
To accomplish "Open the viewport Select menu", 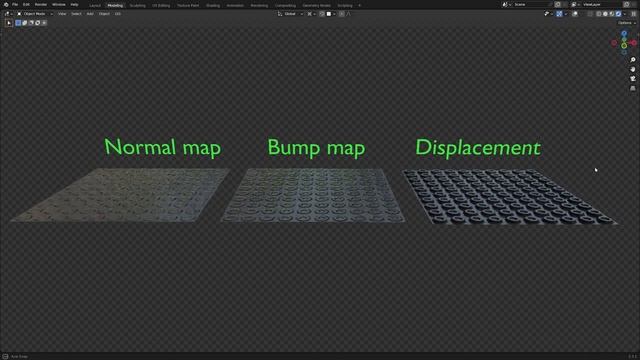I will click(76, 14).
